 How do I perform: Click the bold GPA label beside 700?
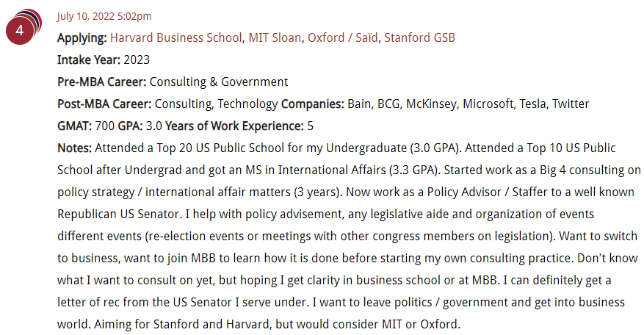(x=130, y=126)
